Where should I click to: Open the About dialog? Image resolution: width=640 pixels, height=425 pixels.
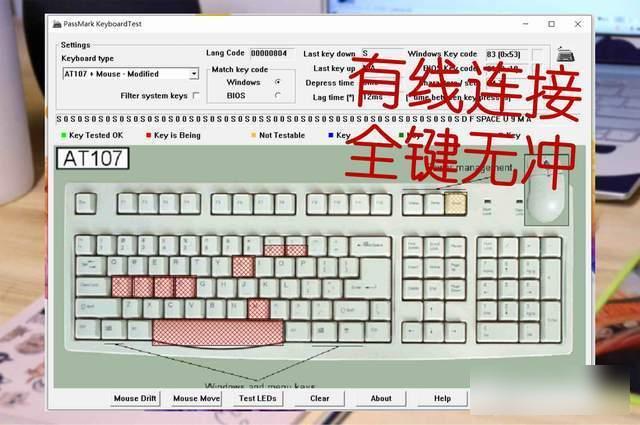tap(381, 398)
